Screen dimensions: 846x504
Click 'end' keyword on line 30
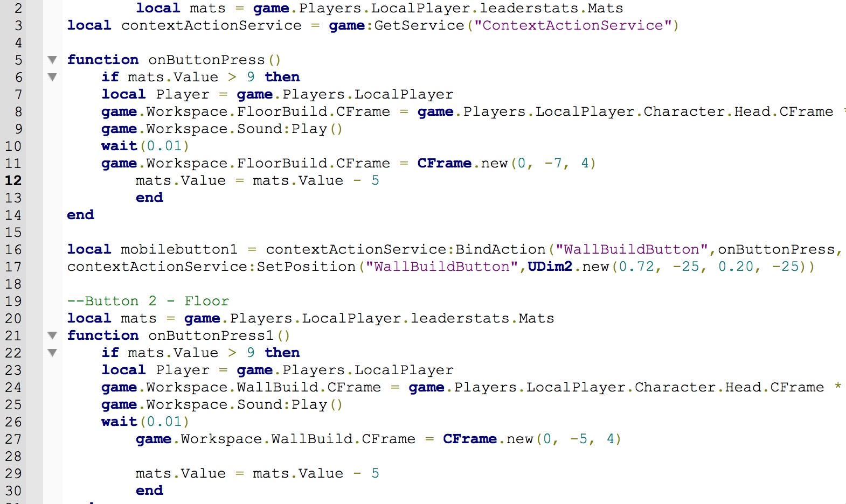(x=149, y=491)
